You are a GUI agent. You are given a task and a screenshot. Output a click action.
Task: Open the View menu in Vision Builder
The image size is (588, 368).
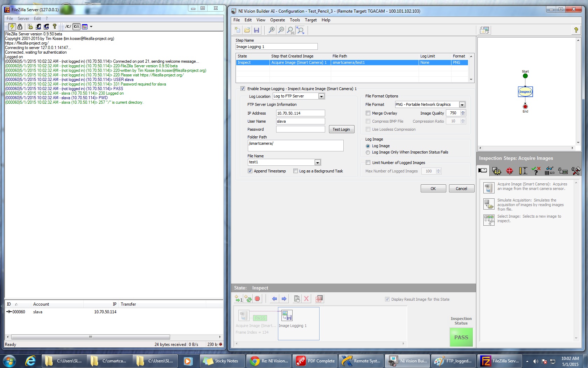[x=261, y=20]
